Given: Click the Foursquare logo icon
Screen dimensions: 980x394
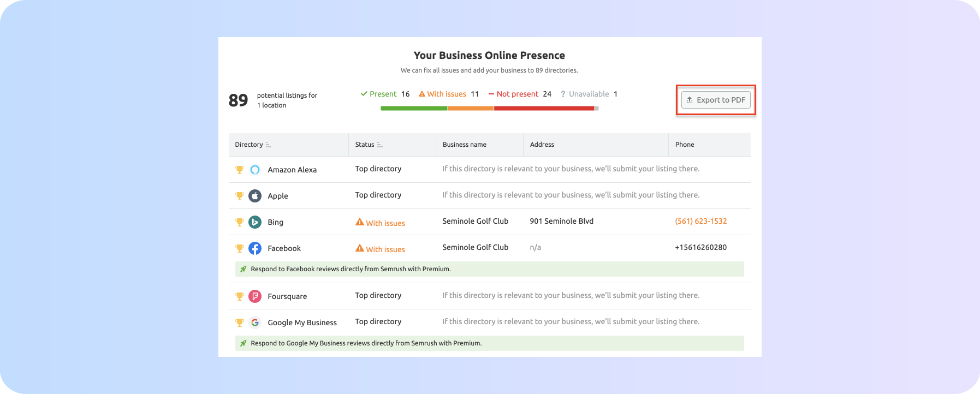Looking at the screenshot, I should pyautogui.click(x=255, y=296).
